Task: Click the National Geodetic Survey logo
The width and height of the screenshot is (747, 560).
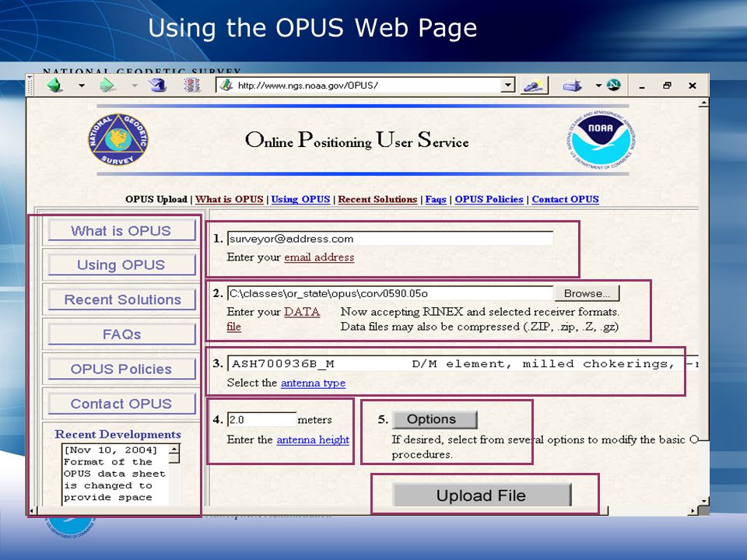Action: [118, 139]
